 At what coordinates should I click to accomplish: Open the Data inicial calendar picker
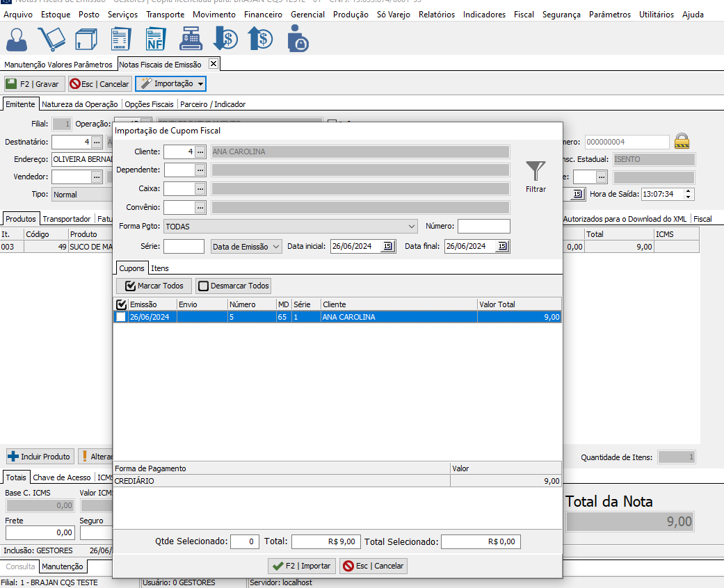(388, 246)
